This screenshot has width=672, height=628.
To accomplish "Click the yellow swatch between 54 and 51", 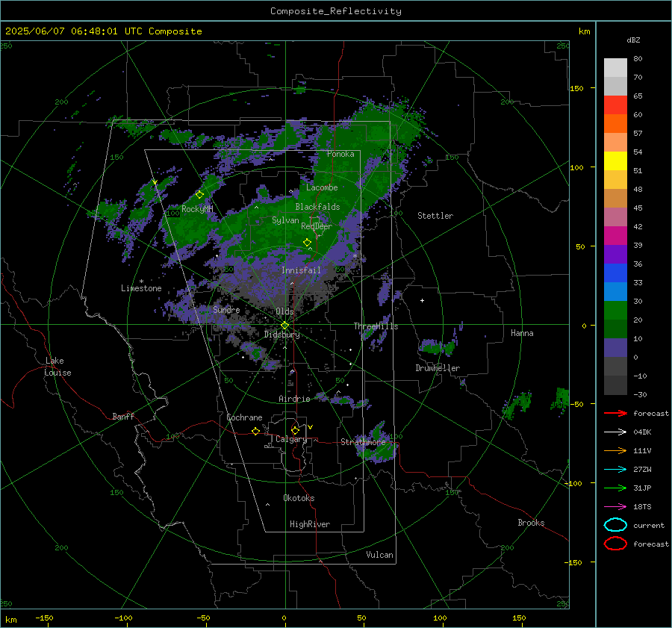I will click(x=615, y=161).
